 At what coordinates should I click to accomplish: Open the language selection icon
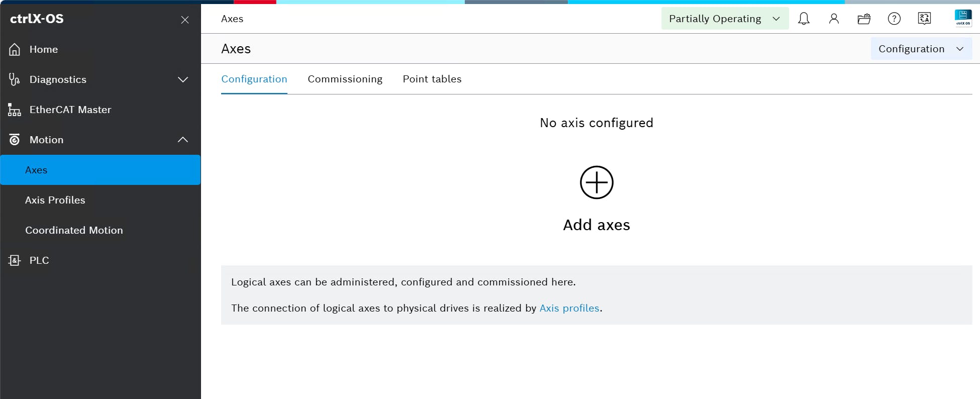(x=924, y=19)
